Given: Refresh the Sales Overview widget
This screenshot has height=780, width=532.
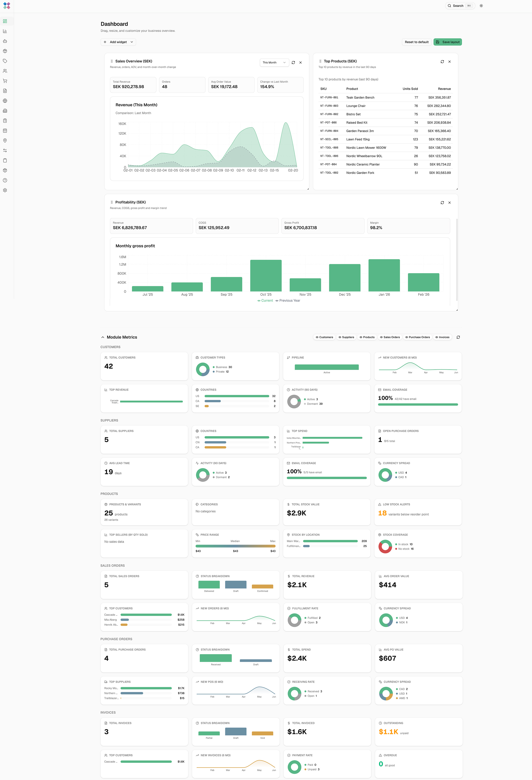Looking at the screenshot, I should coord(293,62).
